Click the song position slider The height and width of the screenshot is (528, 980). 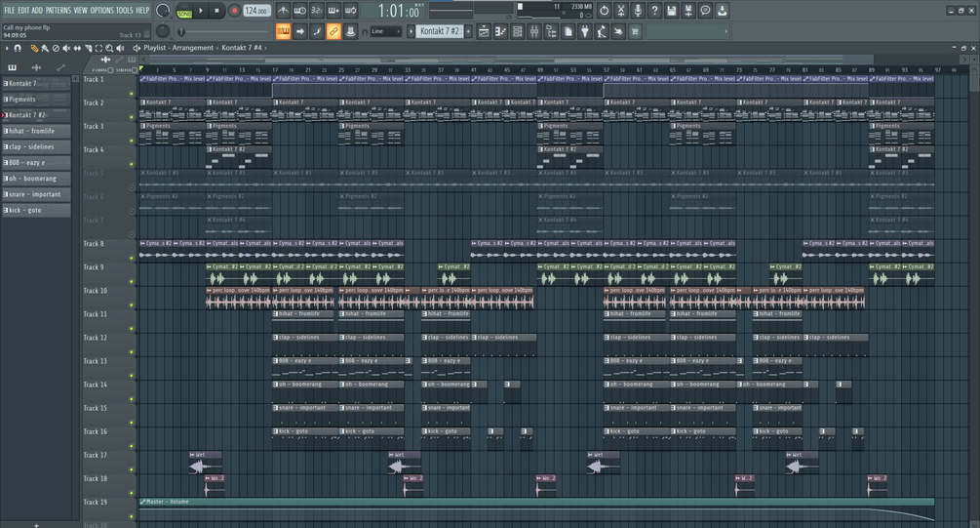(223, 31)
